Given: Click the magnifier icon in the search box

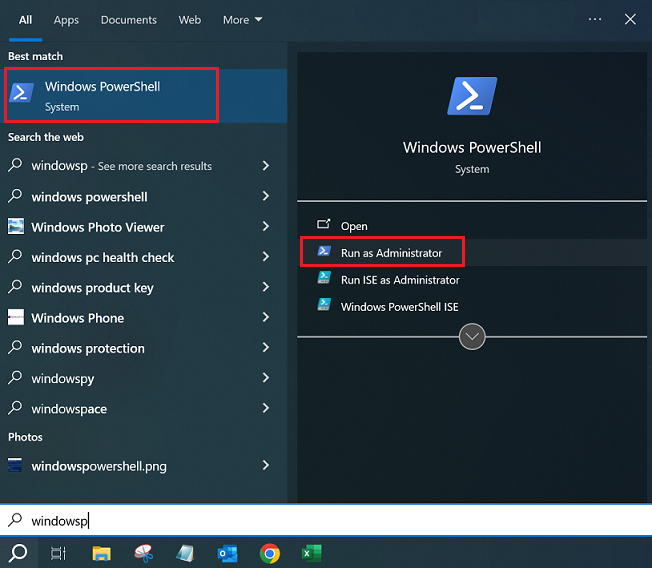Looking at the screenshot, I should pyautogui.click(x=15, y=519).
